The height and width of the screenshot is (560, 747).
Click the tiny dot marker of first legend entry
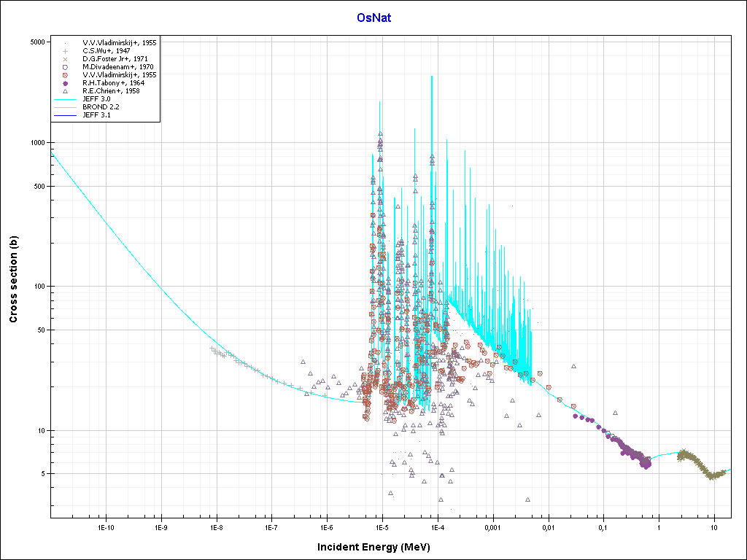(65, 43)
